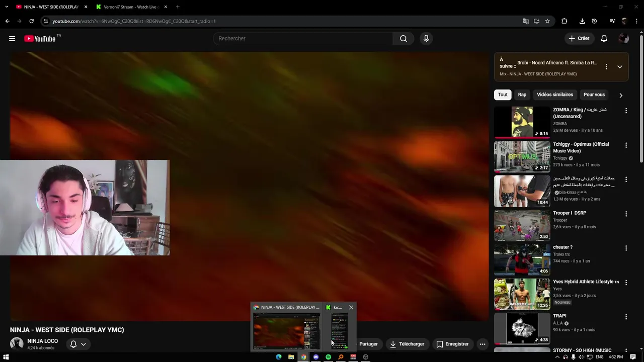Screen dimensions: 644x362
Task: Go back with the browser arrow
Action: 7,21
